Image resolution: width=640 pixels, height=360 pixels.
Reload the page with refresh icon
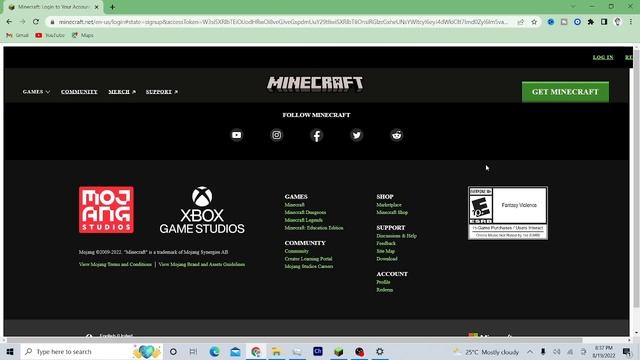(36, 22)
